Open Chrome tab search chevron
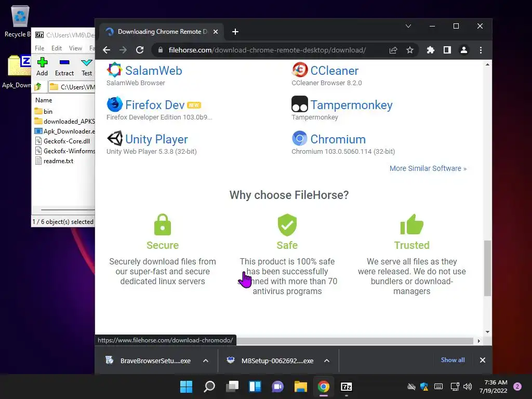532x399 pixels. pyautogui.click(x=408, y=26)
